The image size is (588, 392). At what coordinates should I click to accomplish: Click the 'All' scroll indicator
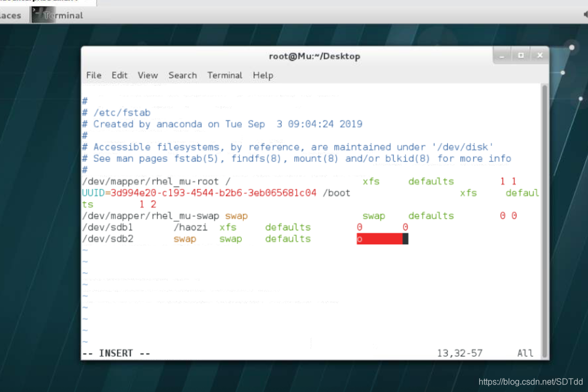[x=525, y=353]
